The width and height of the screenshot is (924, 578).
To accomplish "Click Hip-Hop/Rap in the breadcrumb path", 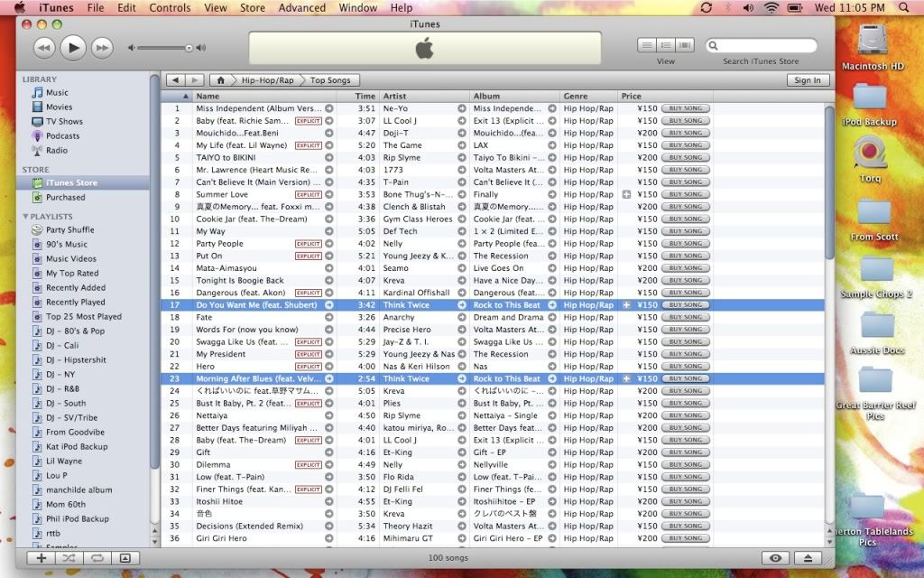I will 267,80.
